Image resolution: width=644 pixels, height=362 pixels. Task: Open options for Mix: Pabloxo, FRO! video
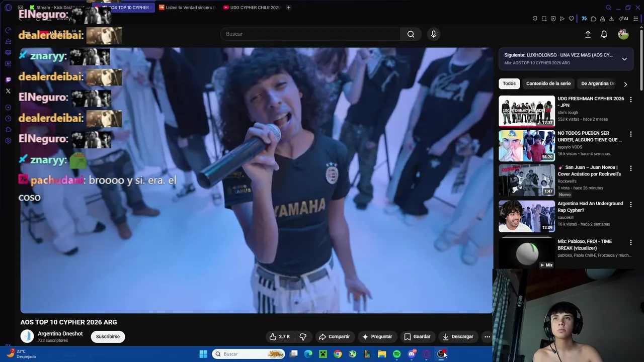(630, 242)
